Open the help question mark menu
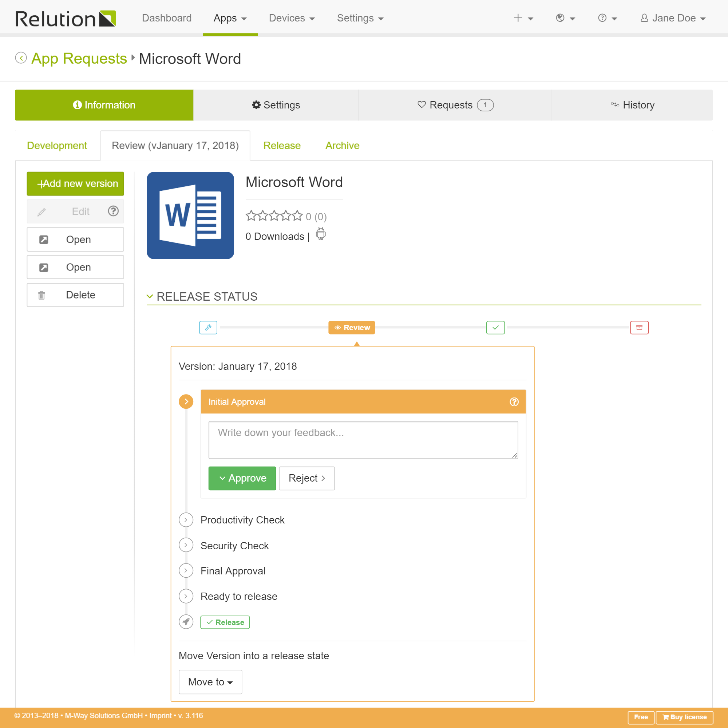 tap(607, 18)
